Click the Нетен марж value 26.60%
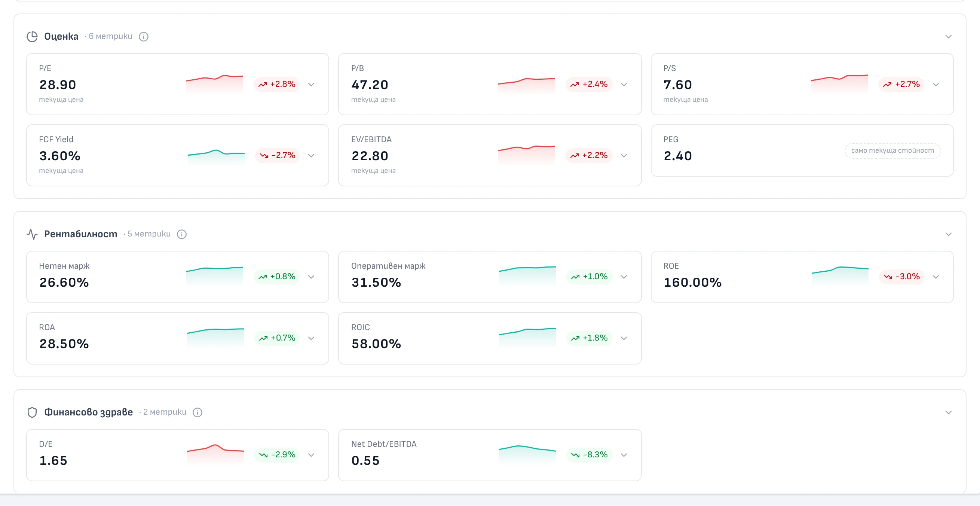Image resolution: width=980 pixels, height=506 pixels. click(x=64, y=283)
